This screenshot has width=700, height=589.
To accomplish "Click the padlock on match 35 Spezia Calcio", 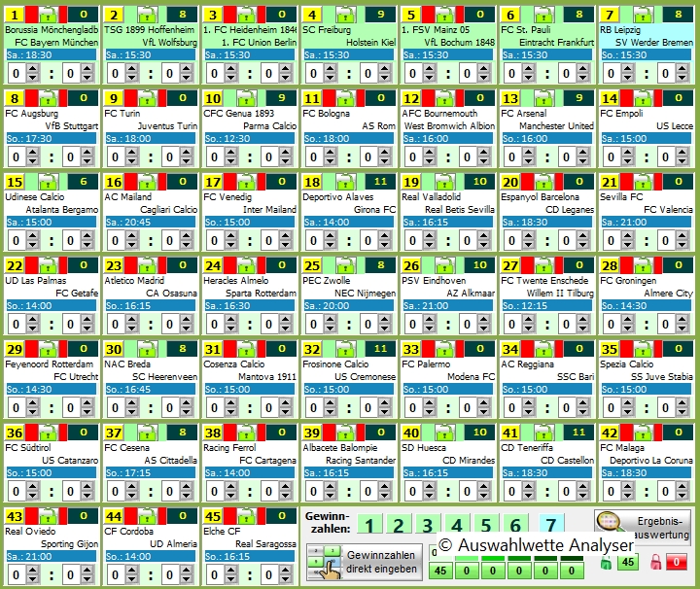I will 643,349.
